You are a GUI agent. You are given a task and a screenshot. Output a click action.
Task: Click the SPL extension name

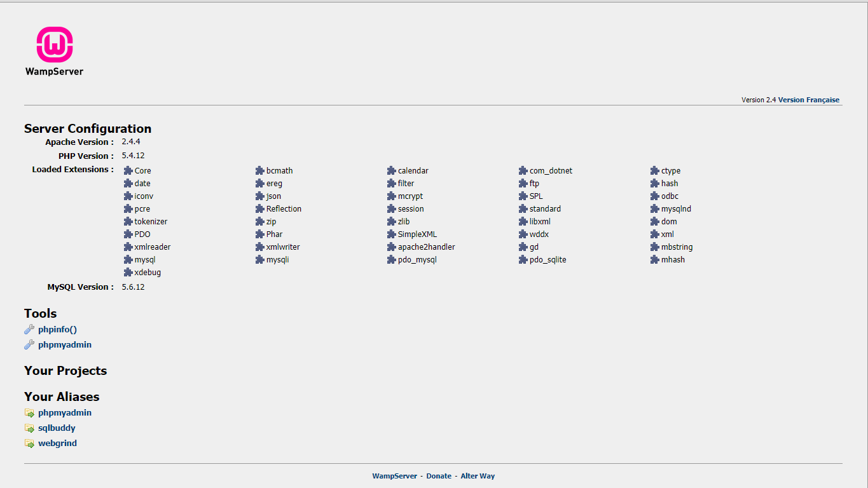tap(536, 196)
